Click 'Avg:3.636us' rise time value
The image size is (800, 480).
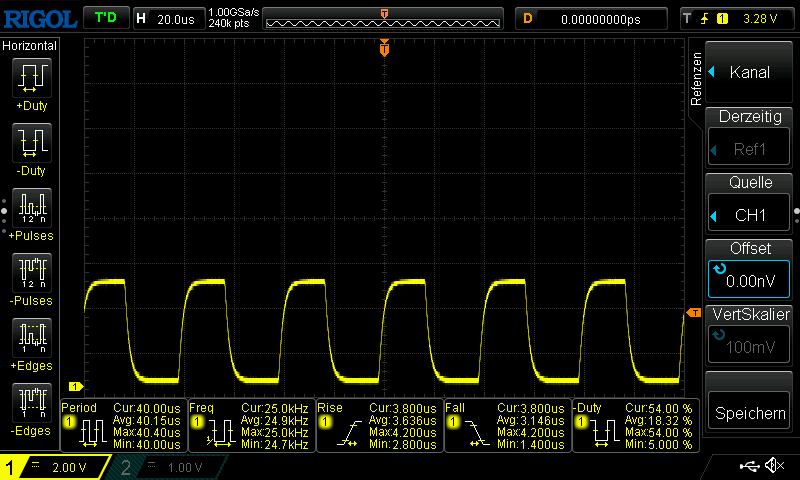click(403, 421)
